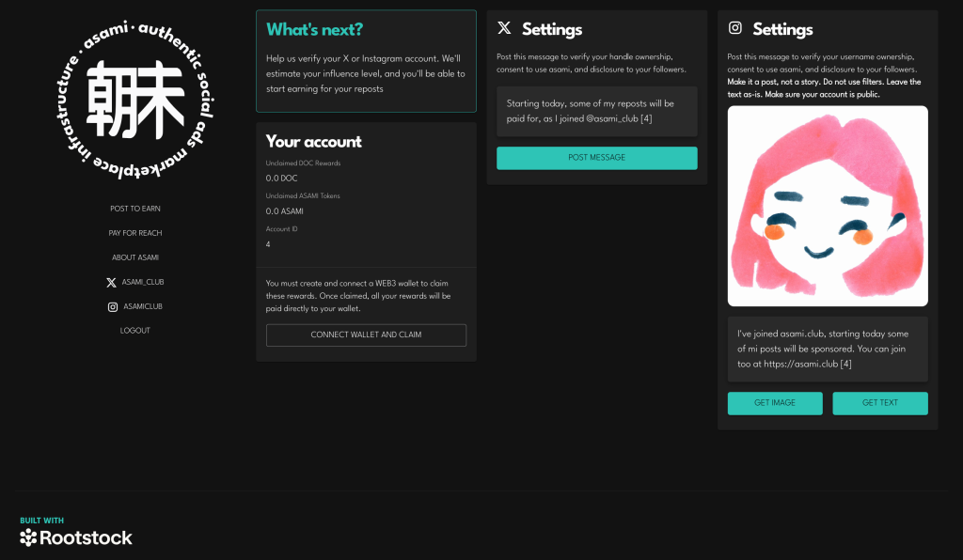Image resolution: width=963 pixels, height=560 pixels.
Task: Click the Instagram logo in Settings header
Action: pos(735,27)
